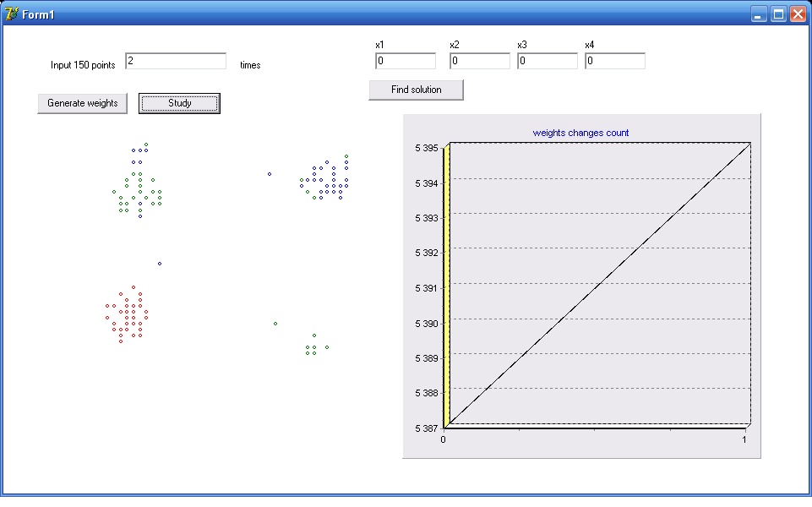The image size is (812, 507).
Task: Click the 'weights changes count' chart title
Action: (580, 133)
